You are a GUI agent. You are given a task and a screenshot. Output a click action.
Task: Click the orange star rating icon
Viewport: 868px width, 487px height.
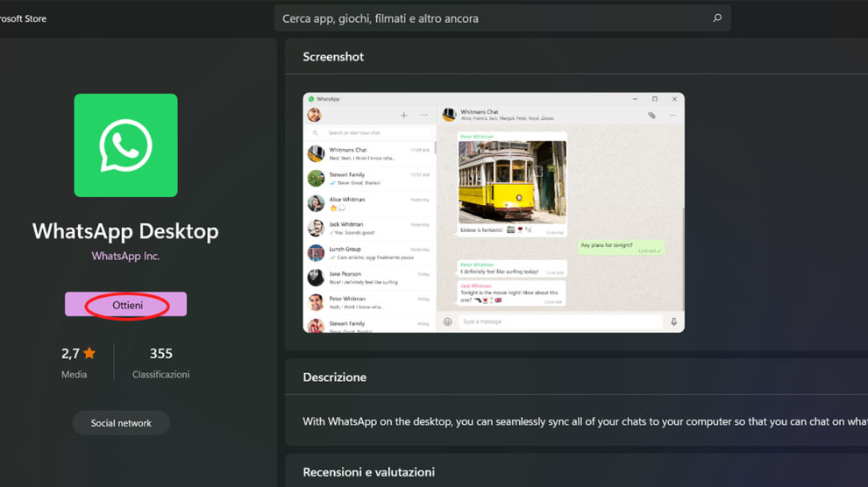89,354
